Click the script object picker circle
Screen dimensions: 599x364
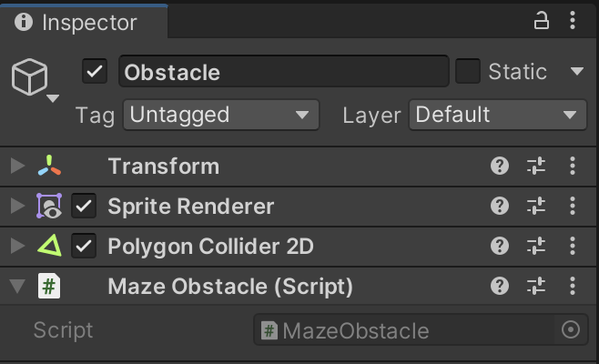tap(571, 329)
